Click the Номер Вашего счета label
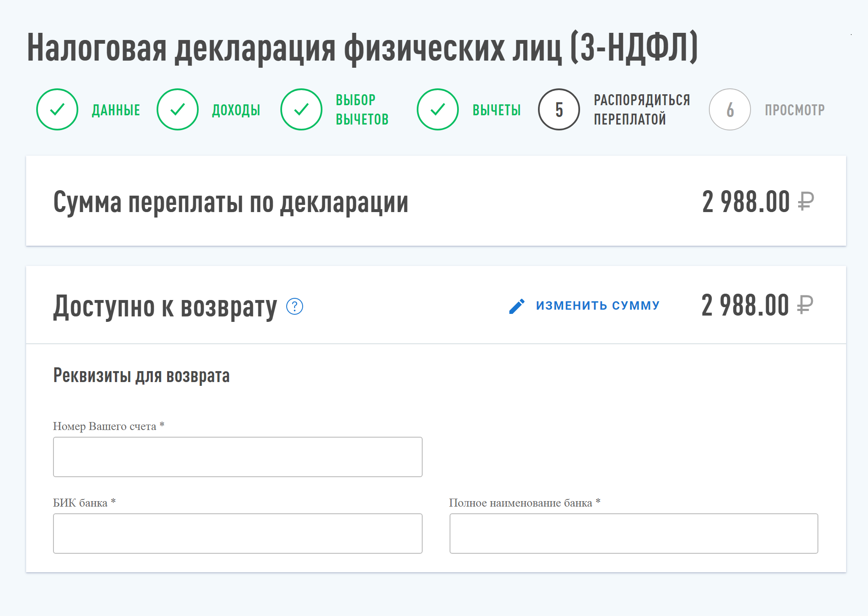The image size is (868, 616). pos(109,426)
